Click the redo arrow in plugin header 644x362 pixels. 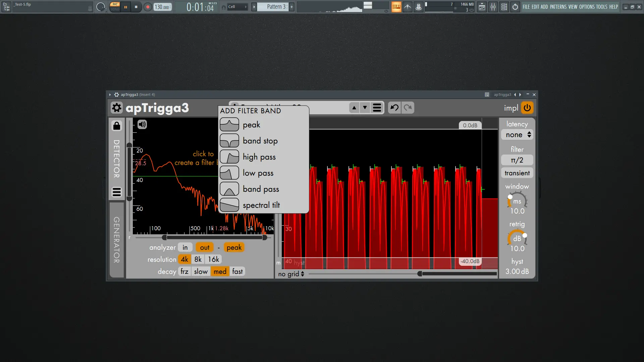pyautogui.click(x=408, y=108)
